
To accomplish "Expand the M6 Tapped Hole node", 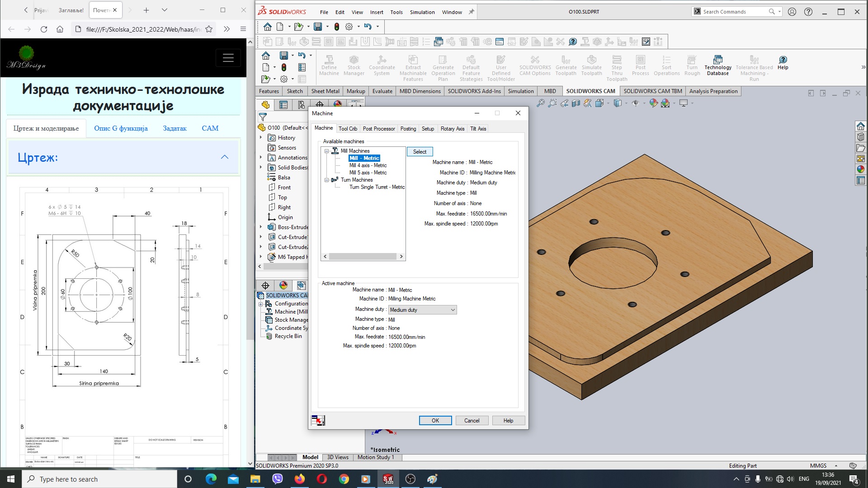I will coord(261,257).
